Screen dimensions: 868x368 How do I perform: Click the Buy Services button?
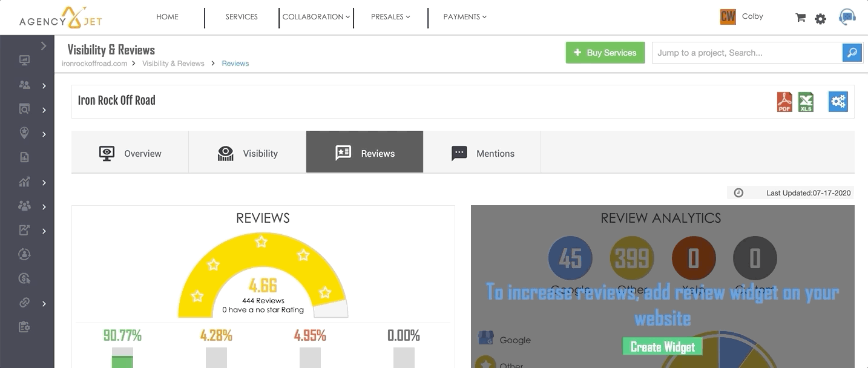click(x=605, y=53)
